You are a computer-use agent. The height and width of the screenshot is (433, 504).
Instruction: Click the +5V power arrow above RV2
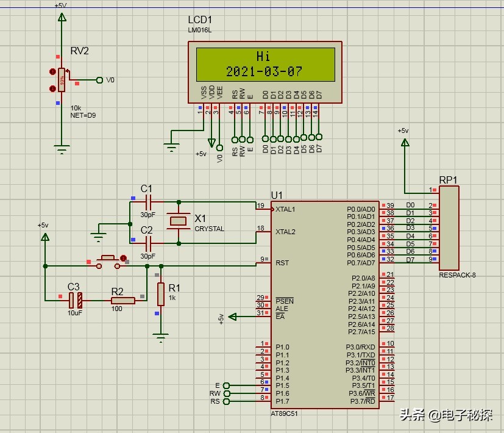click(61, 16)
